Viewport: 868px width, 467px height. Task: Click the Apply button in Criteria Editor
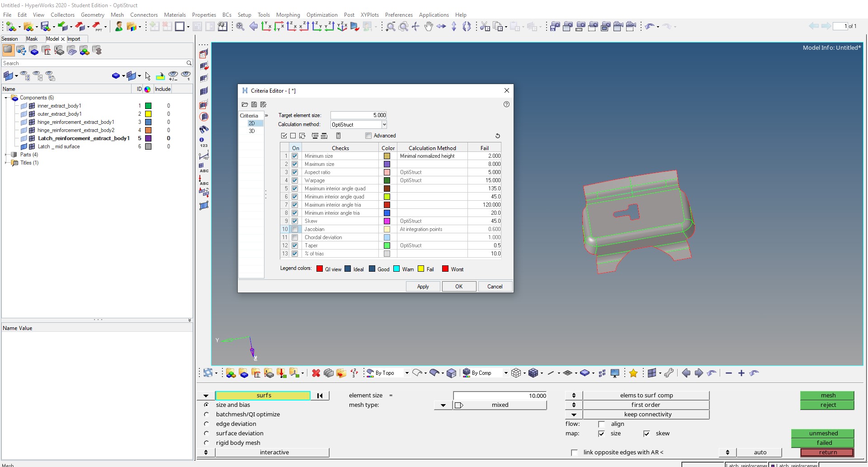click(423, 287)
